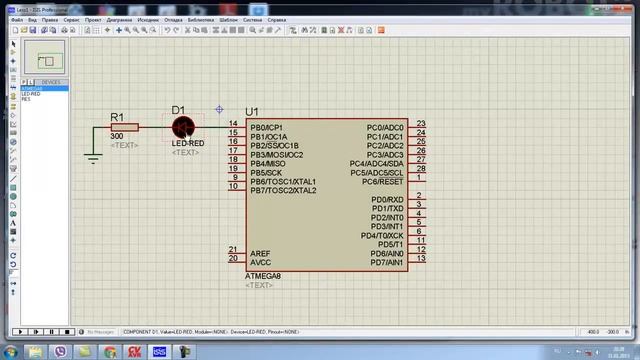This screenshot has height=360, width=640.
Task: Open the Шаблон menu
Action: click(228, 20)
